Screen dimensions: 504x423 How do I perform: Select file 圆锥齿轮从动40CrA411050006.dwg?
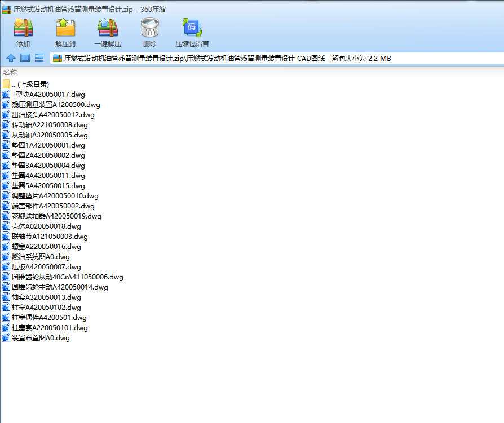63,277
